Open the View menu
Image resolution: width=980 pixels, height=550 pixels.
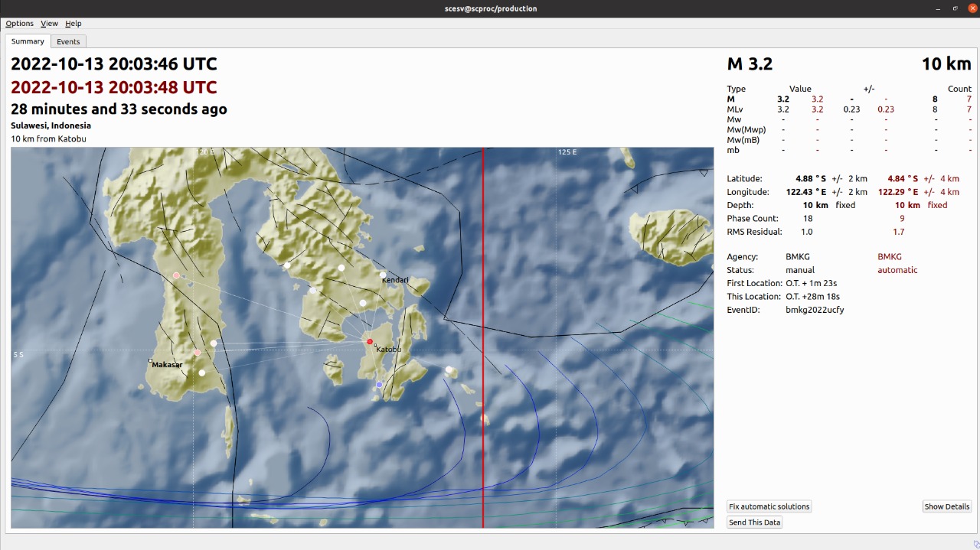tap(49, 24)
